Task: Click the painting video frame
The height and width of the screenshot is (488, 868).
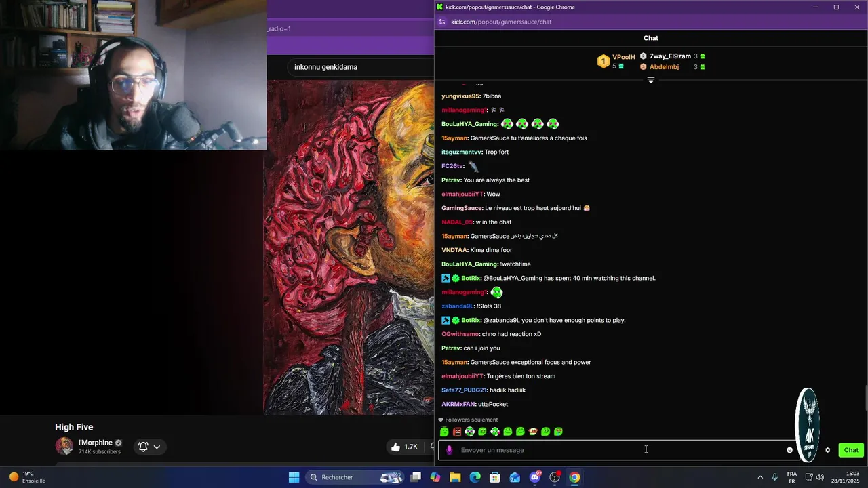Action: 349,247
